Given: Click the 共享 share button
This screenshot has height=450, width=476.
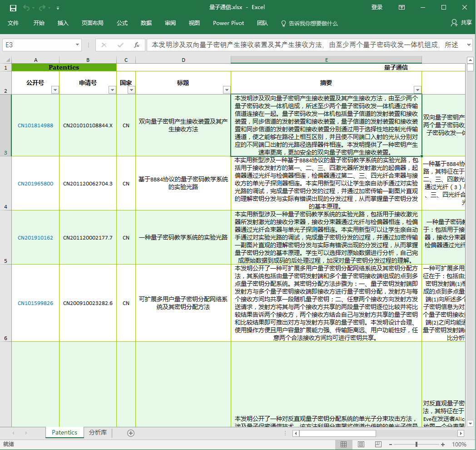Looking at the screenshot, I should [461, 23].
